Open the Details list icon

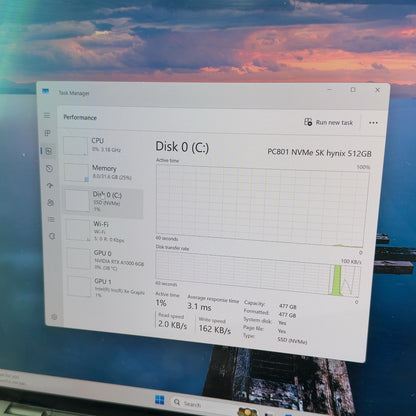51,219
